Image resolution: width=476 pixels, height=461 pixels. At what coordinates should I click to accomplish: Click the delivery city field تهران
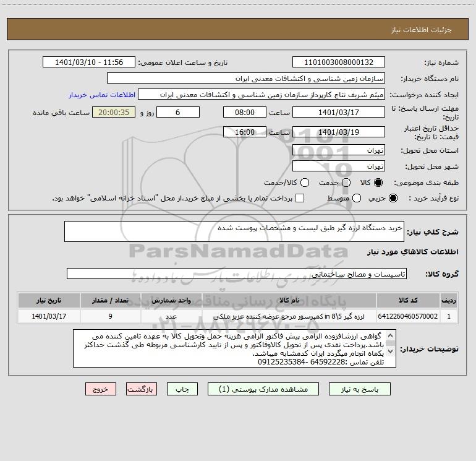339,166
